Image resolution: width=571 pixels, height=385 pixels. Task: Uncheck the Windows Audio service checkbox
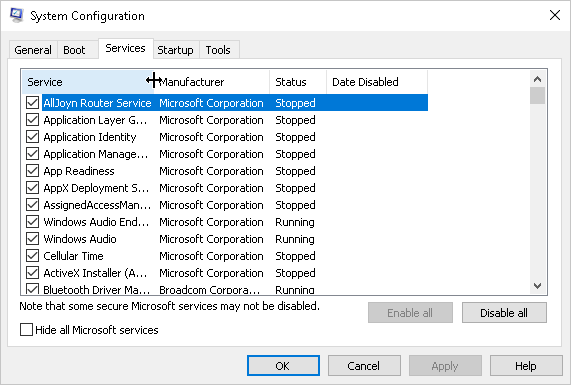[32, 239]
